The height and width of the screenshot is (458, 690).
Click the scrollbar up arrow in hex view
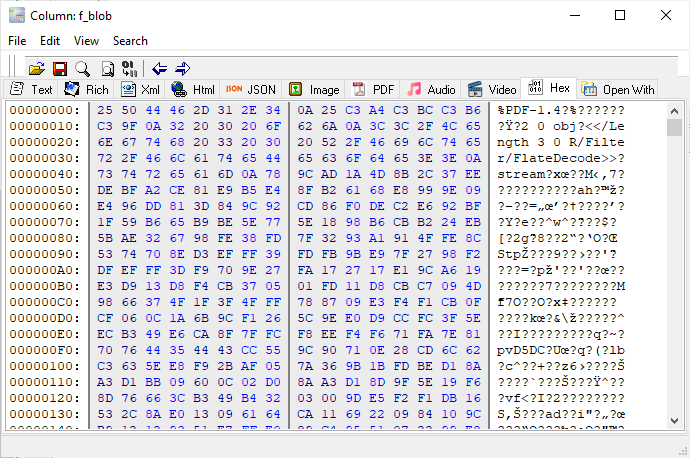coord(675,110)
